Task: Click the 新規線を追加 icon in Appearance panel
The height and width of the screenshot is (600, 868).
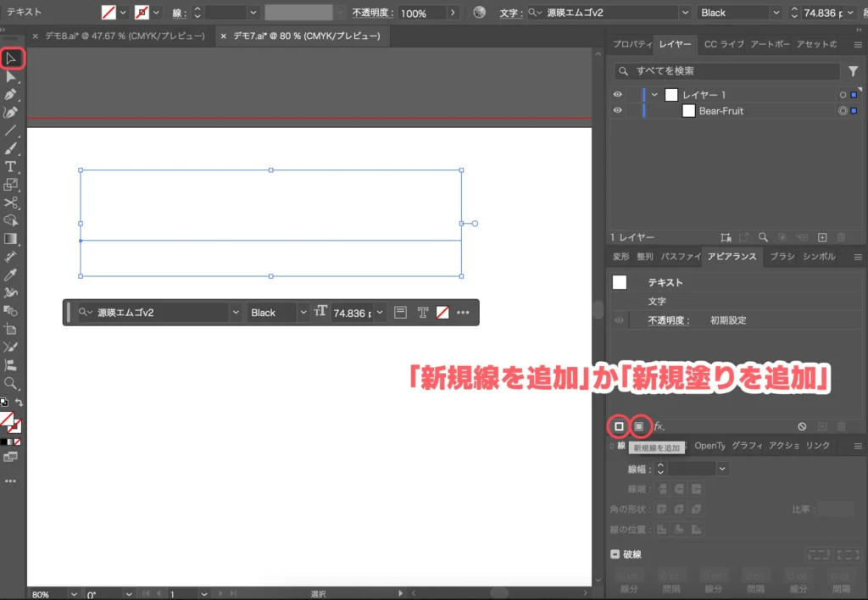Action: coord(619,426)
